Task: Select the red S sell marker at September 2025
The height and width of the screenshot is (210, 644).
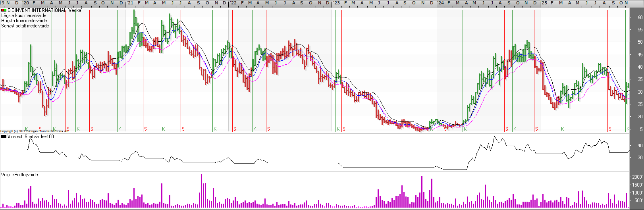Action: (610, 129)
